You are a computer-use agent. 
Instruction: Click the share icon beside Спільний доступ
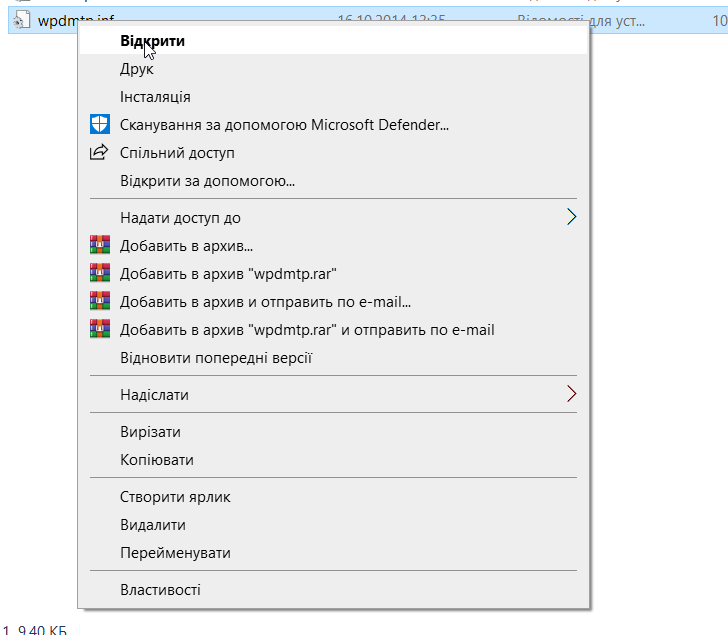pos(99,152)
